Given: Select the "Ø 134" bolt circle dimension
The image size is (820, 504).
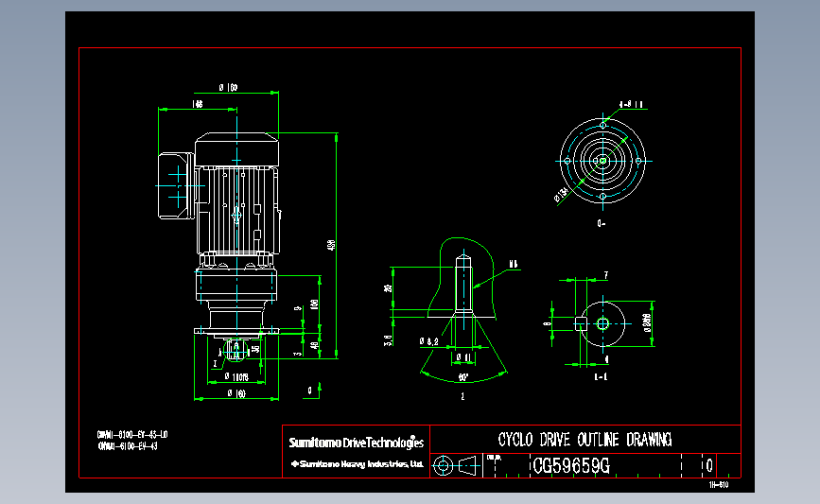Looking at the screenshot, I should pos(561,195).
